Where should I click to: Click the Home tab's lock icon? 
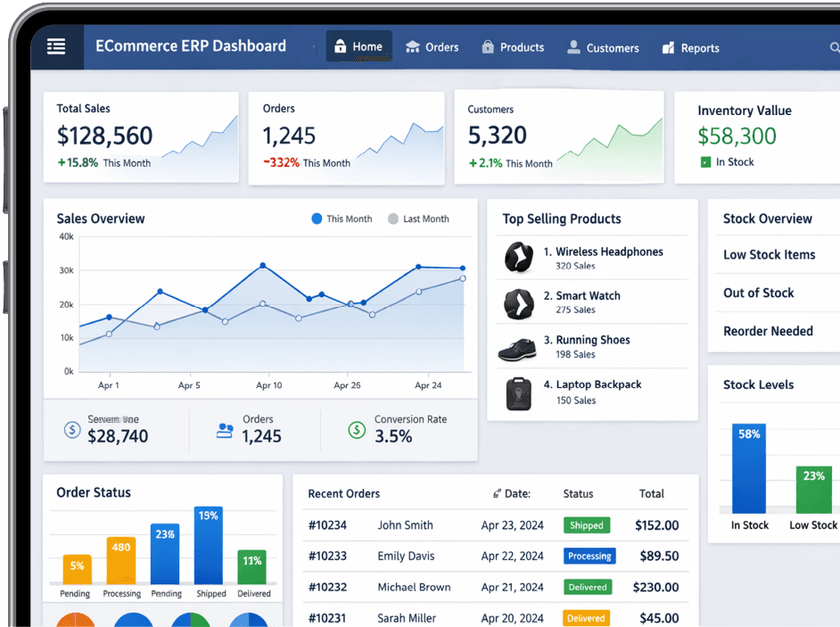(340, 45)
